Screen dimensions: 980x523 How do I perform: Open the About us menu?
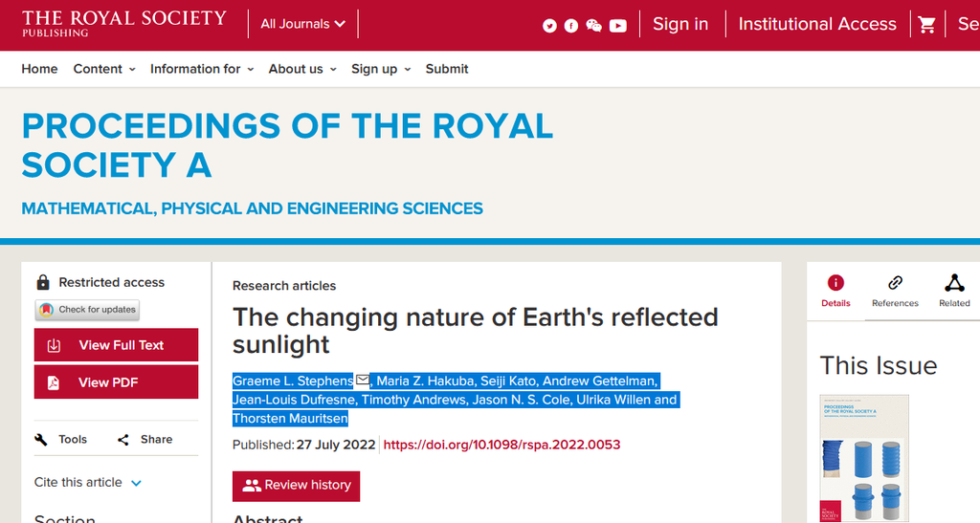click(x=302, y=69)
